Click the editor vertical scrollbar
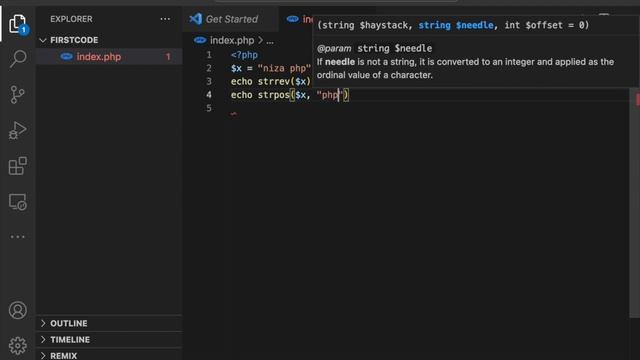 (x=634, y=204)
